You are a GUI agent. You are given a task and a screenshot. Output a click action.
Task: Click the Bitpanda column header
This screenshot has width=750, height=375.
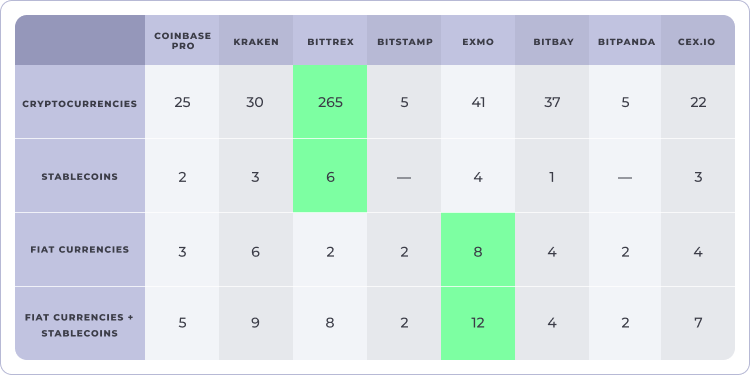pos(625,40)
